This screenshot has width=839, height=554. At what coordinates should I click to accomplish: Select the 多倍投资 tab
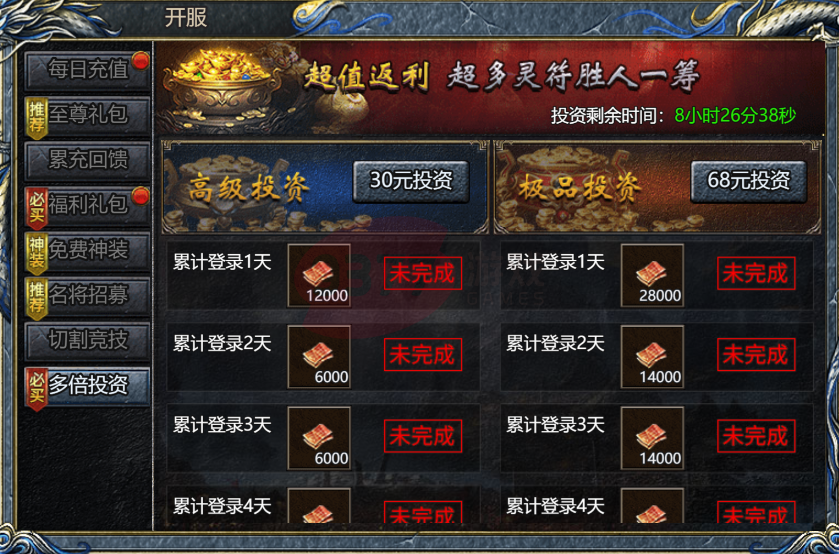pos(87,385)
